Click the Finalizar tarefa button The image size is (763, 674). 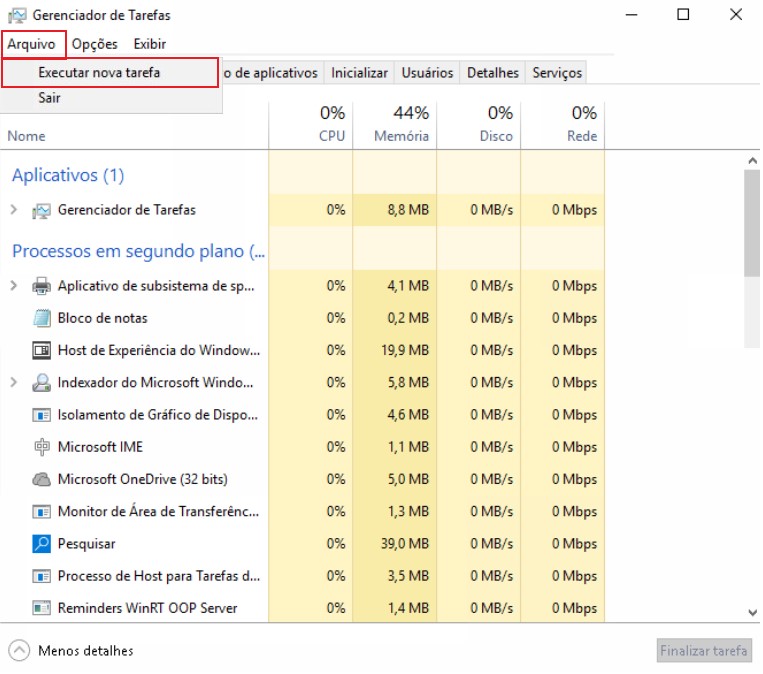coord(704,651)
